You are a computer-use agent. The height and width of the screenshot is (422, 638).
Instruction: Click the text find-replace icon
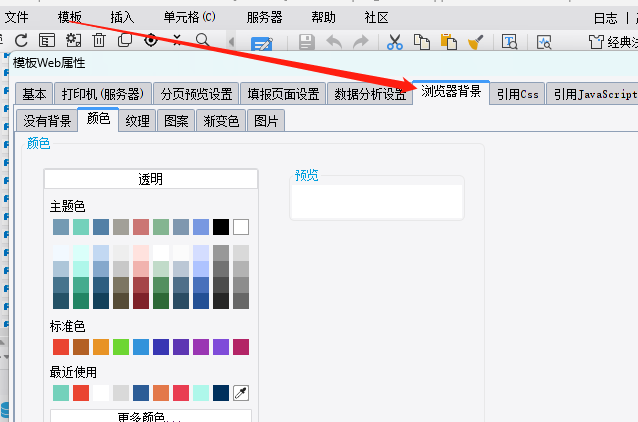tap(509, 42)
